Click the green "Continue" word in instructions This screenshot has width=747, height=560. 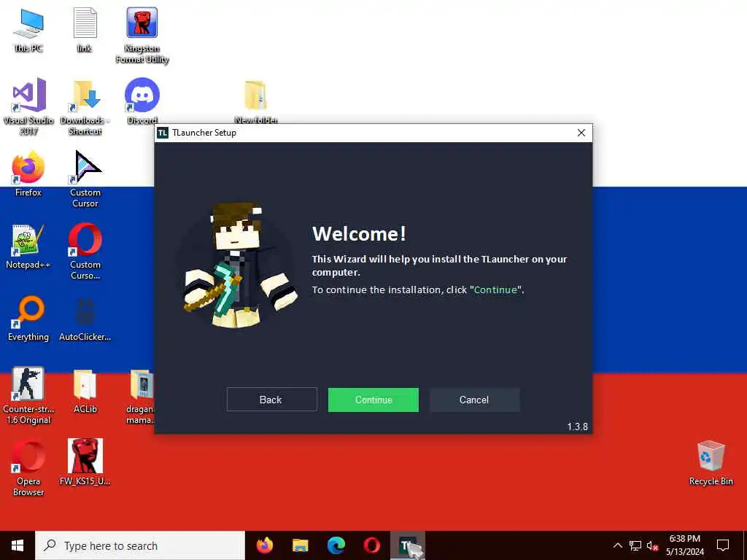[495, 289]
